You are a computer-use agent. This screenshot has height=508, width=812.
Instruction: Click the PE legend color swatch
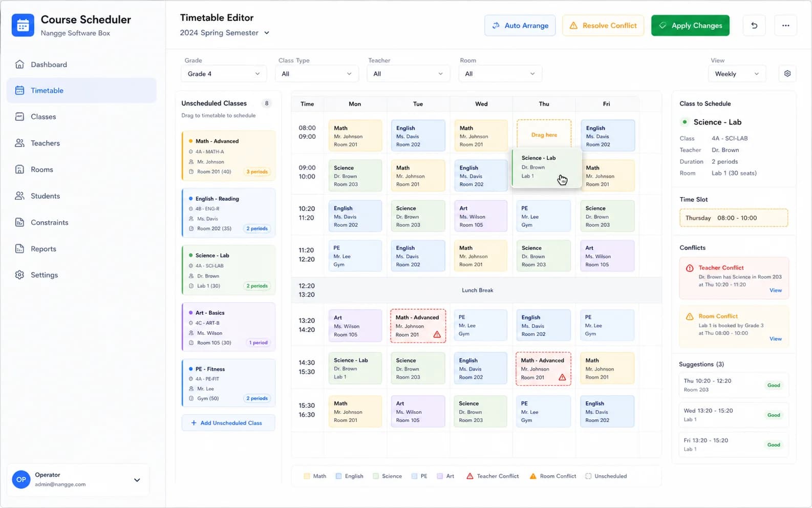414,476
